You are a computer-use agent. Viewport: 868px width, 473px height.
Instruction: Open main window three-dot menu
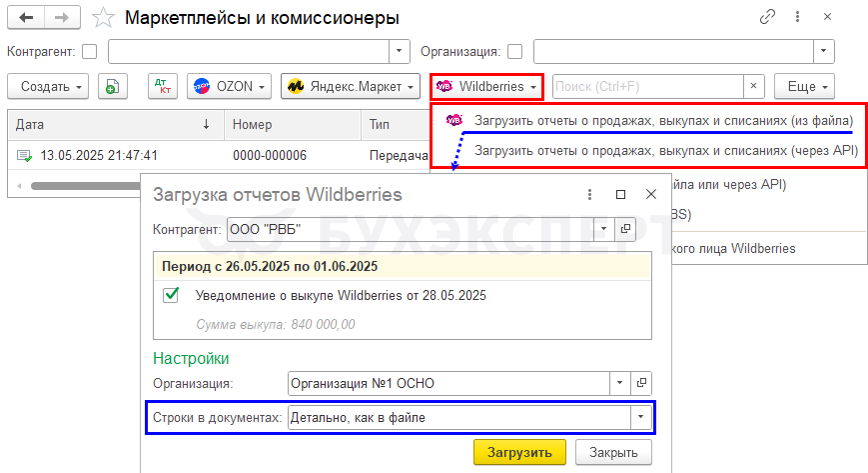797,17
